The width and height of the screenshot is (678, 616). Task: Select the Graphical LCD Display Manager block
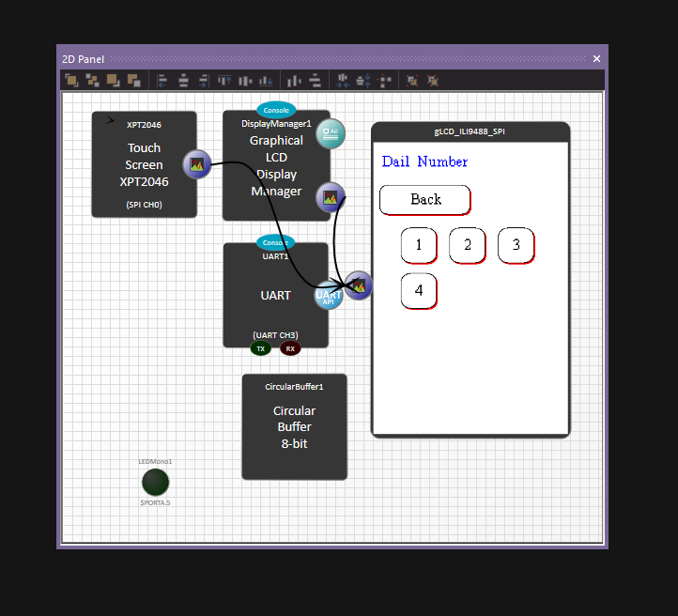point(276,165)
